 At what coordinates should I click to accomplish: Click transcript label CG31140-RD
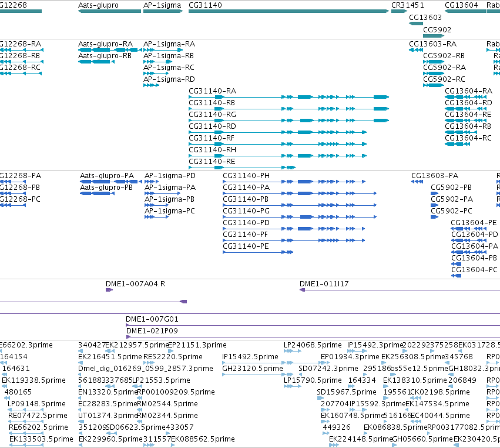point(212,126)
